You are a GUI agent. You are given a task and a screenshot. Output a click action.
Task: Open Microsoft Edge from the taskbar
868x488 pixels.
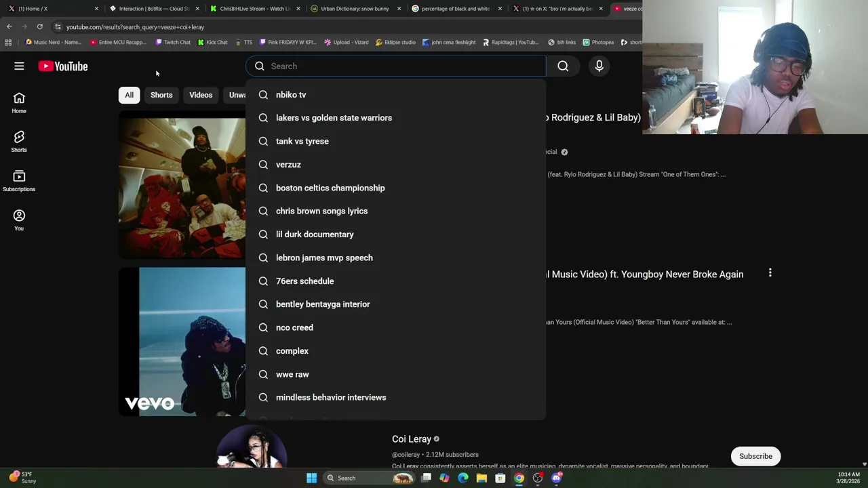pyautogui.click(x=463, y=478)
